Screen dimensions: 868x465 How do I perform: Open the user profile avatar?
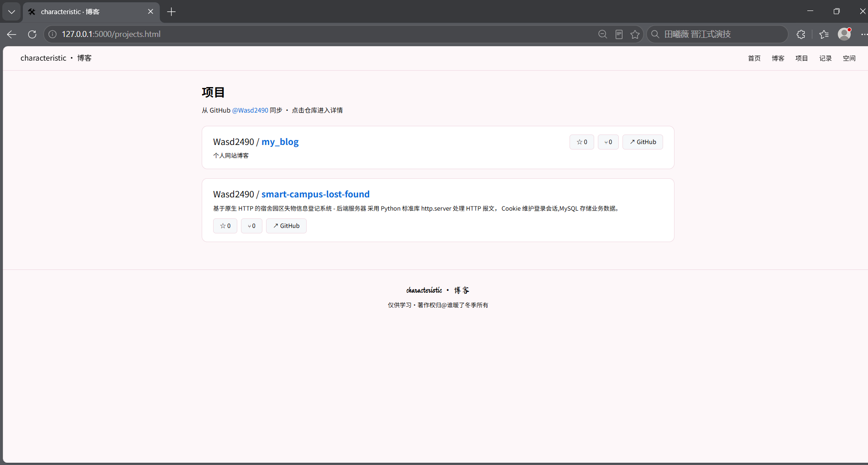click(844, 34)
